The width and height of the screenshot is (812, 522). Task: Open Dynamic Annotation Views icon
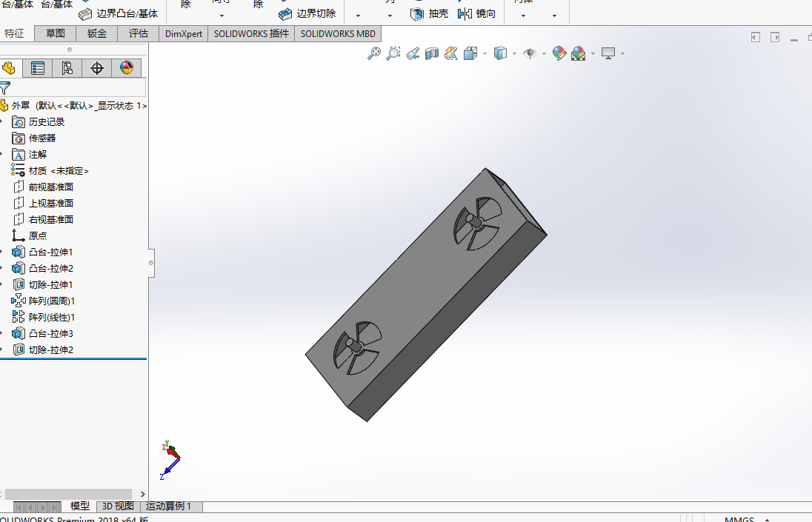click(x=451, y=53)
